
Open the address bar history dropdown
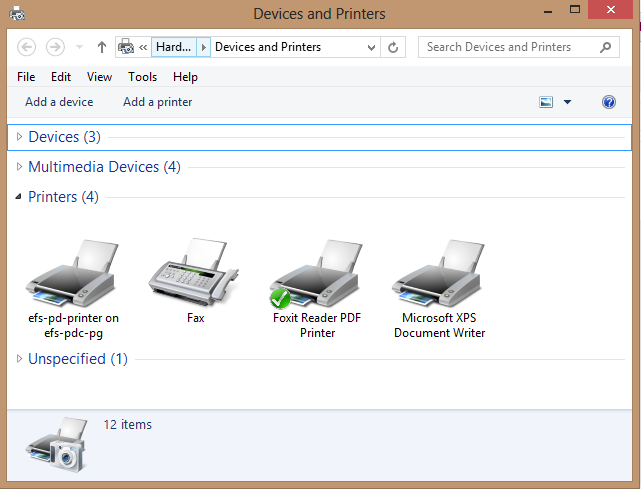(371, 47)
